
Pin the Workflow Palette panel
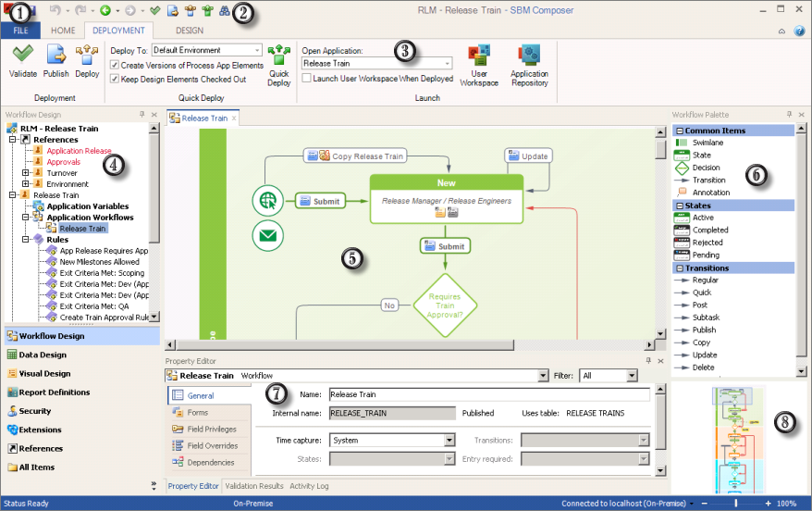coord(789,114)
